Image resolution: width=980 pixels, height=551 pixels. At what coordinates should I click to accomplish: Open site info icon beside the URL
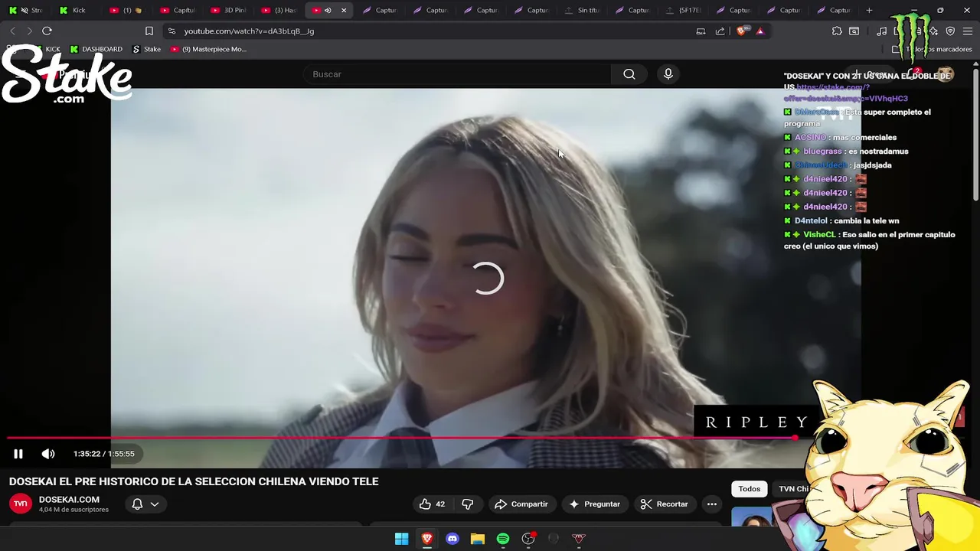coord(171,31)
